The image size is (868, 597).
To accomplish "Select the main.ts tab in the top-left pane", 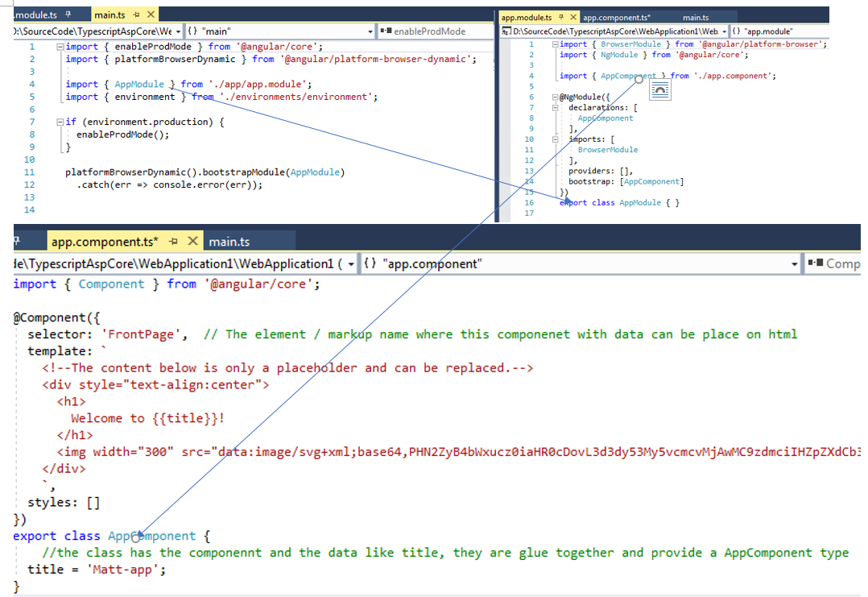I will coord(110,15).
